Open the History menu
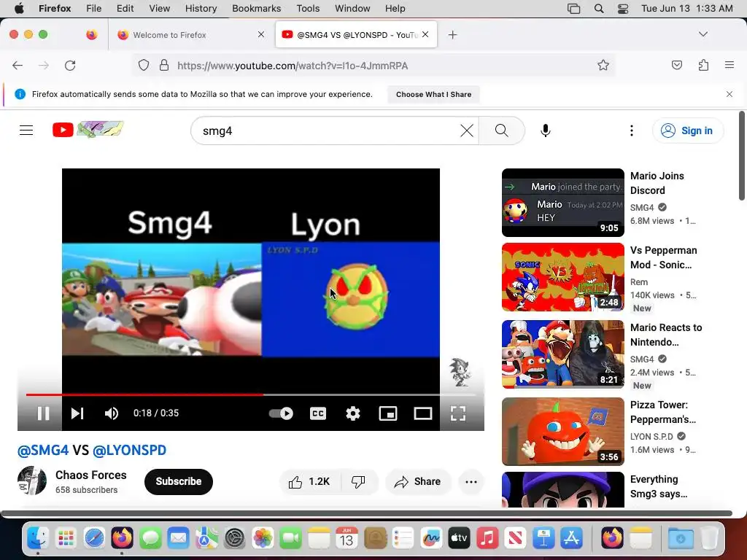The width and height of the screenshot is (747, 560). [201, 8]
